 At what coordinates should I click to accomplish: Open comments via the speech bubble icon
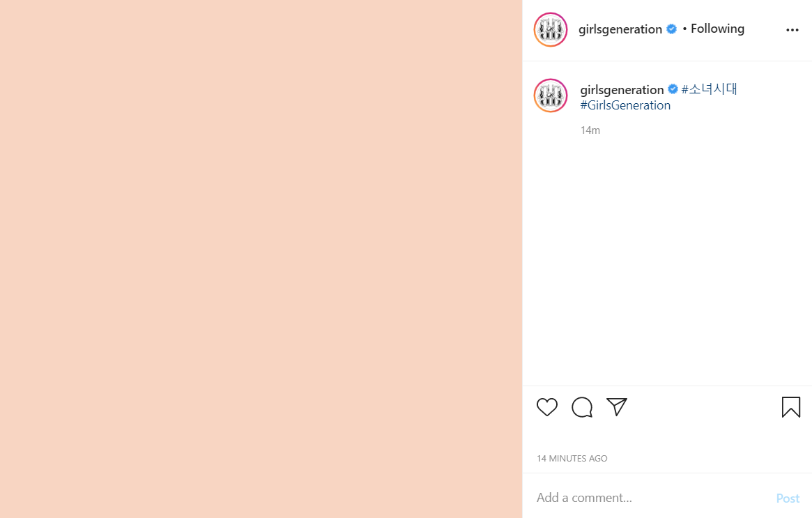pyautogui.click(x=582, y=407)
